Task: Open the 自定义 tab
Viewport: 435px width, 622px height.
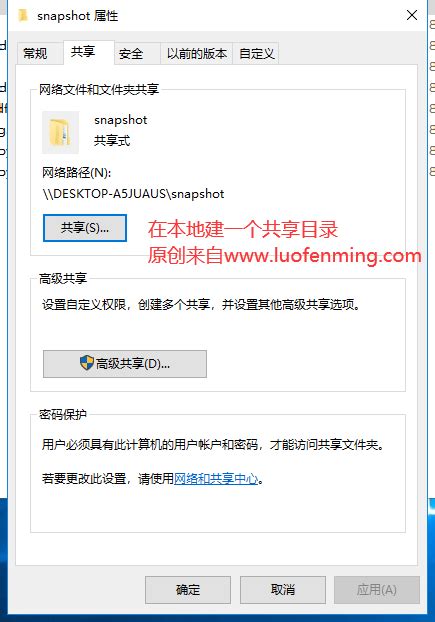Action: coord(256,54)
